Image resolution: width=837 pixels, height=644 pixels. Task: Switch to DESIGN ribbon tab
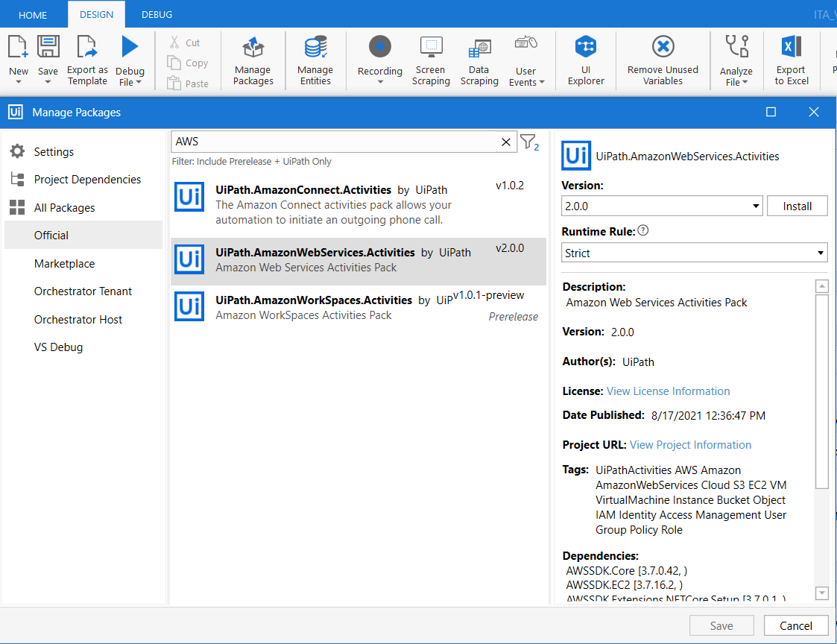[97, 14]
